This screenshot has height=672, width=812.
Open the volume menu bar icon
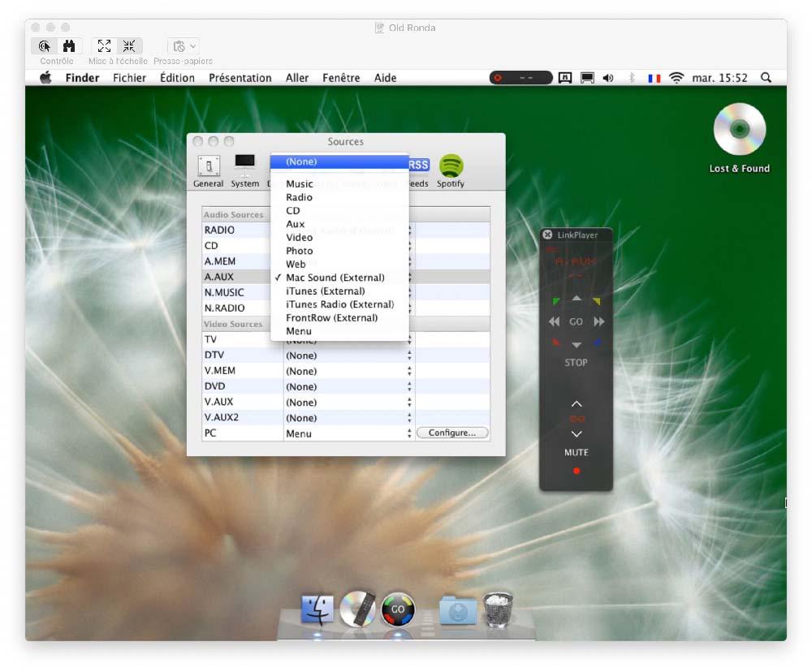[608, 78]
